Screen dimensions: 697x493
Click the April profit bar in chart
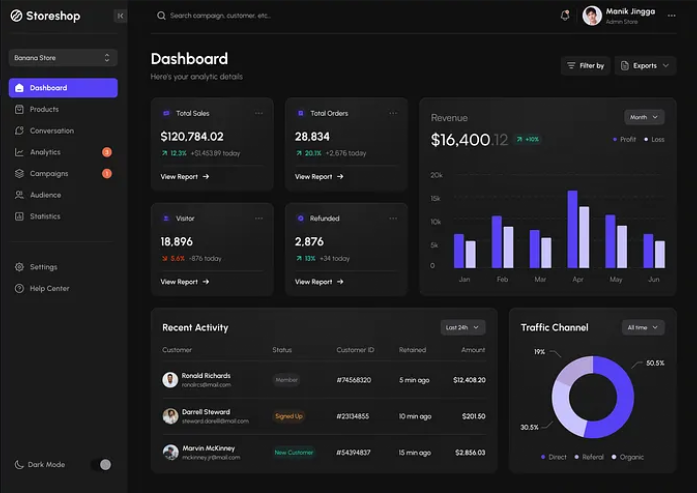click(x=573, y=229)
